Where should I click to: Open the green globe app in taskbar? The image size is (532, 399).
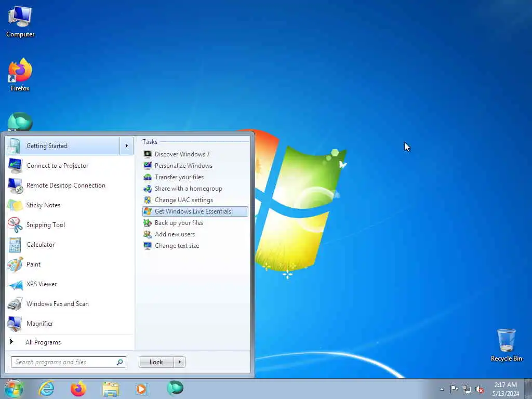(175, 388)
